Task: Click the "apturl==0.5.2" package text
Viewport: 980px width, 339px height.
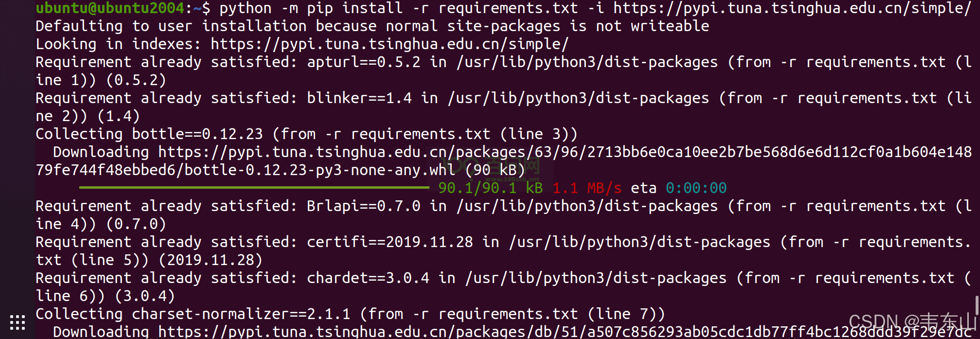Action: click(363, 62)
